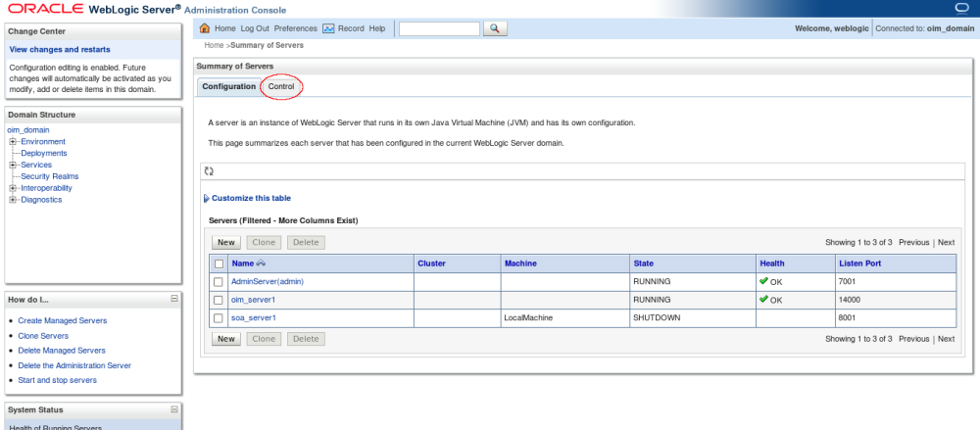Click the top Clone button
The width and height of the screenshot is (980, 430).
264,243
